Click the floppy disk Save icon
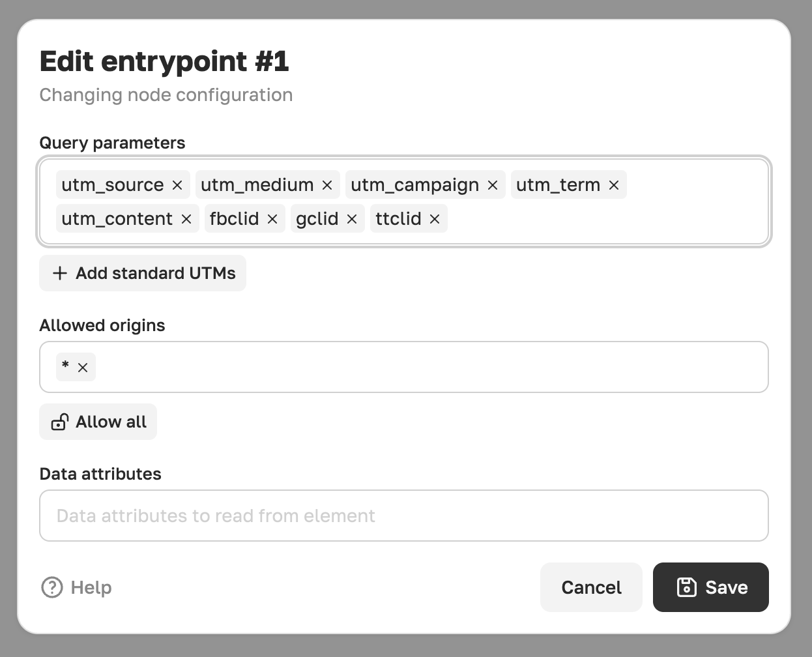 point(687,587)
